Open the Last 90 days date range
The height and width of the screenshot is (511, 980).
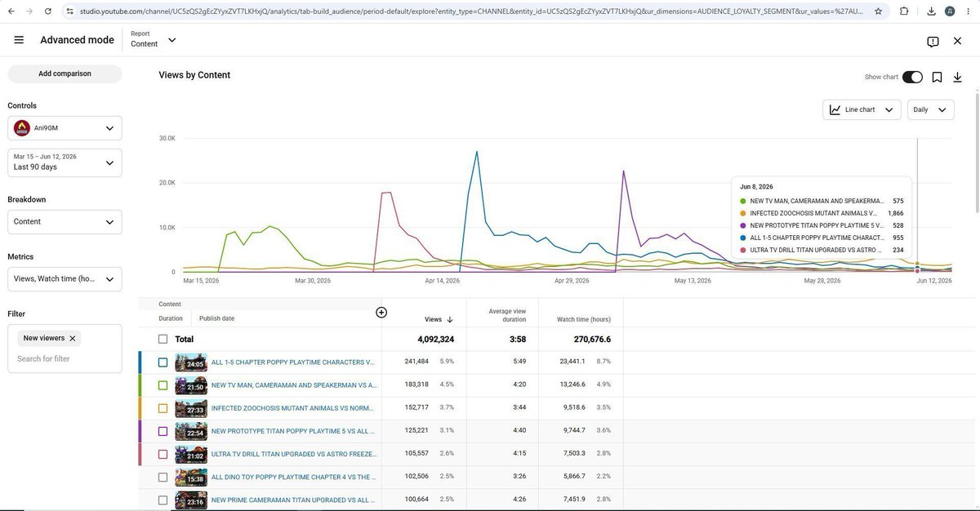pyautogui.click(x=65, y=162)
